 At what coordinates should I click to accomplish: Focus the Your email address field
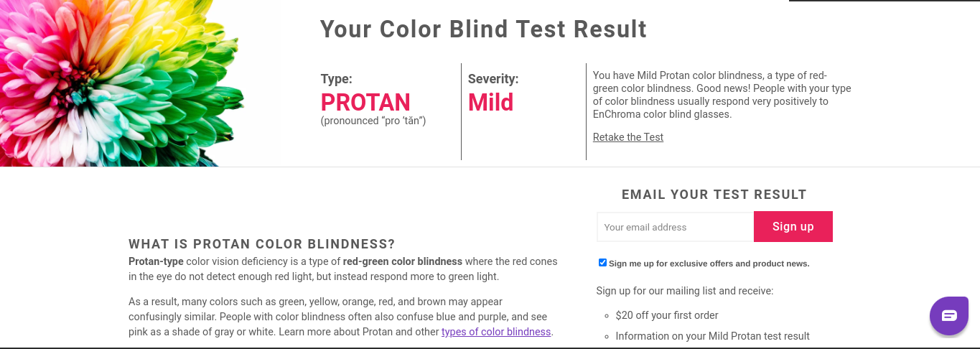(x=675, y=227)
